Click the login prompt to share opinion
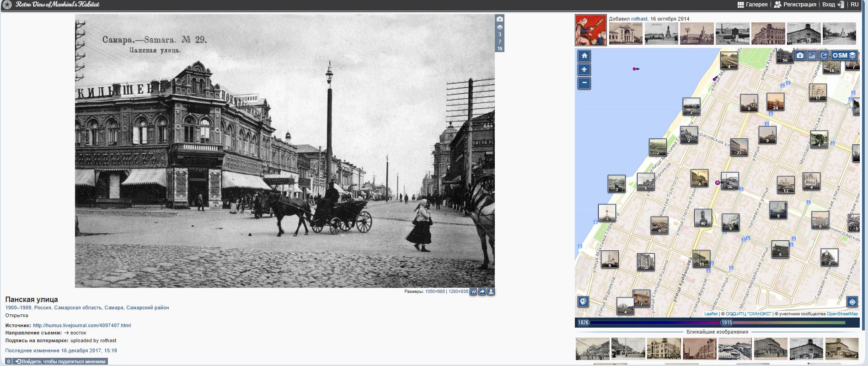 60,361
